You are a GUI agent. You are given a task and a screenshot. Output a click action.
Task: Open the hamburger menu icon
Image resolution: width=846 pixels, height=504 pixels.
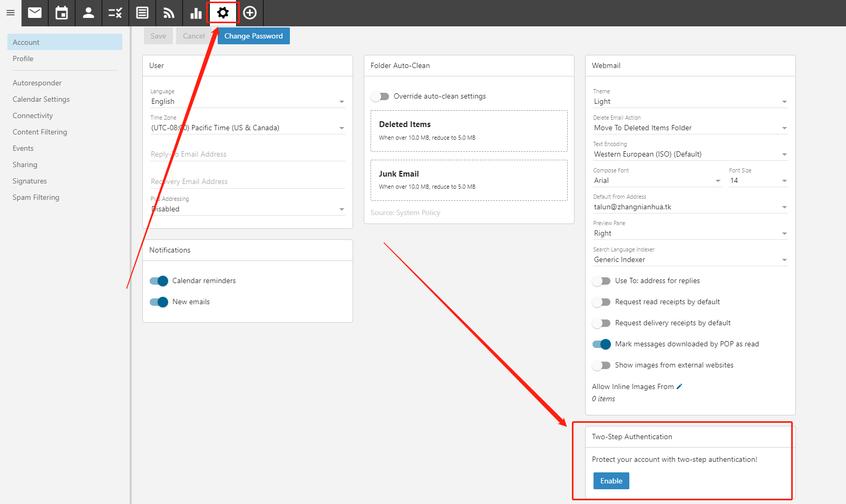[x=11, y=13]
